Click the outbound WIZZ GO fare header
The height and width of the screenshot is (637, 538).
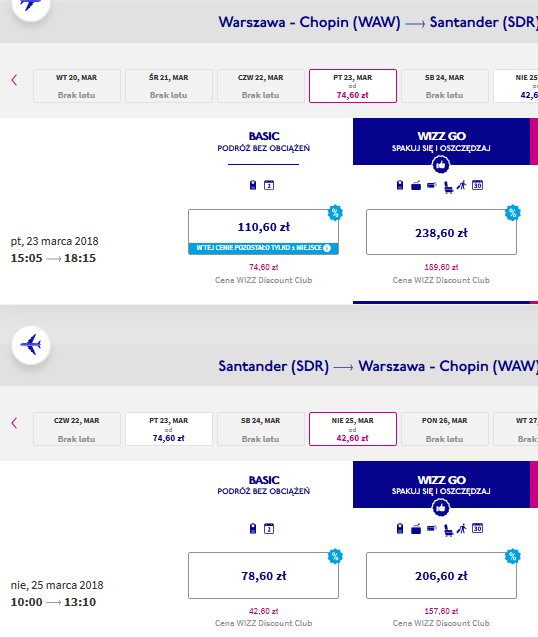pyautogui.click(x=441, y=141)
